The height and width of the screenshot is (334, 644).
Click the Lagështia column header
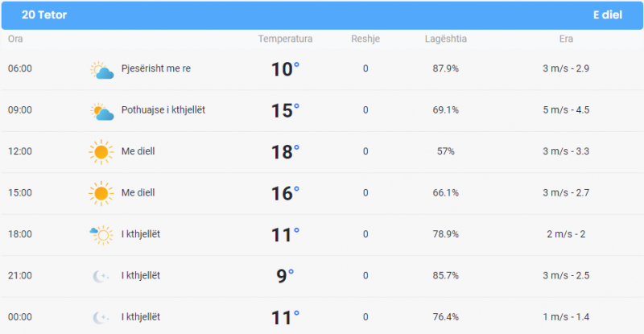[446, 39]
